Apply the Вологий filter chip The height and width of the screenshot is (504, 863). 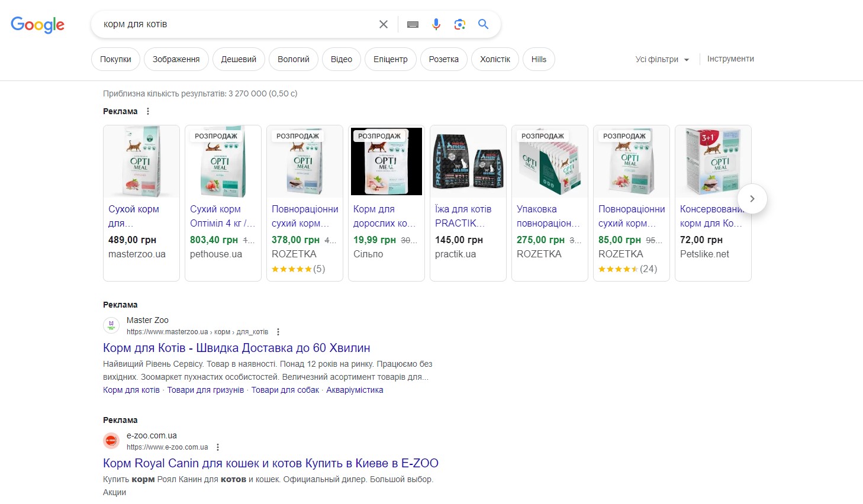pos(294,59)
